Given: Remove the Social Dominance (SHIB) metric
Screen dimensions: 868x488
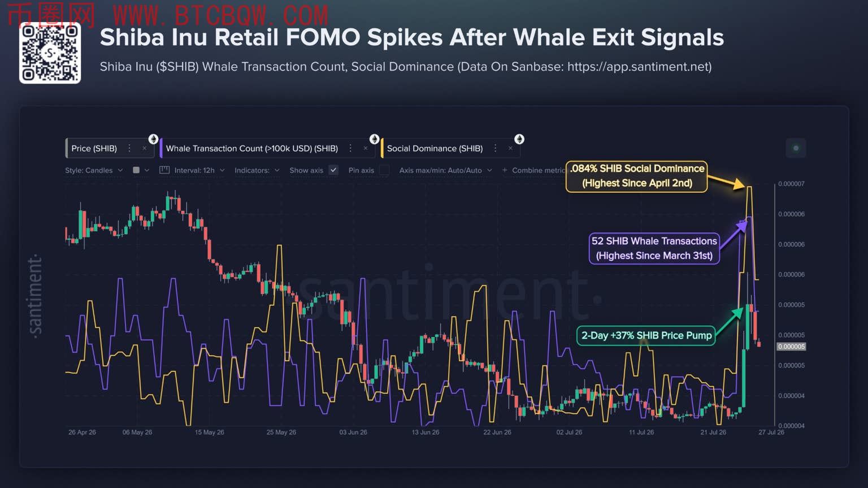Looking at the screenshot, I should click(510, 148).
